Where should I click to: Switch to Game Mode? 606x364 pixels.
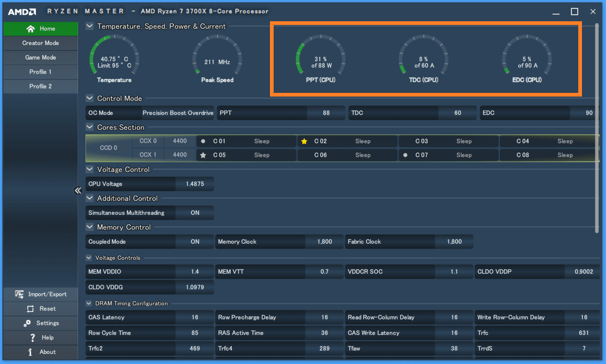(x=41, y=57)
